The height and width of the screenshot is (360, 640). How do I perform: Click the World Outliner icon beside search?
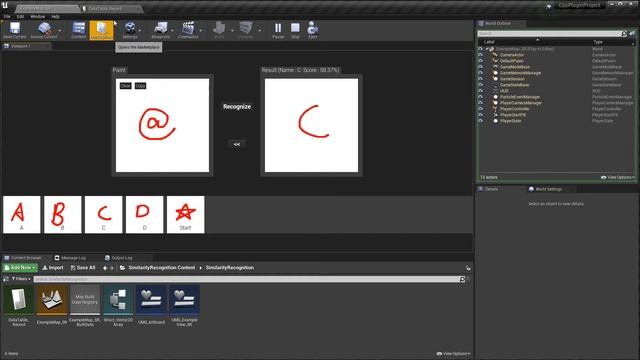[632, 33]
